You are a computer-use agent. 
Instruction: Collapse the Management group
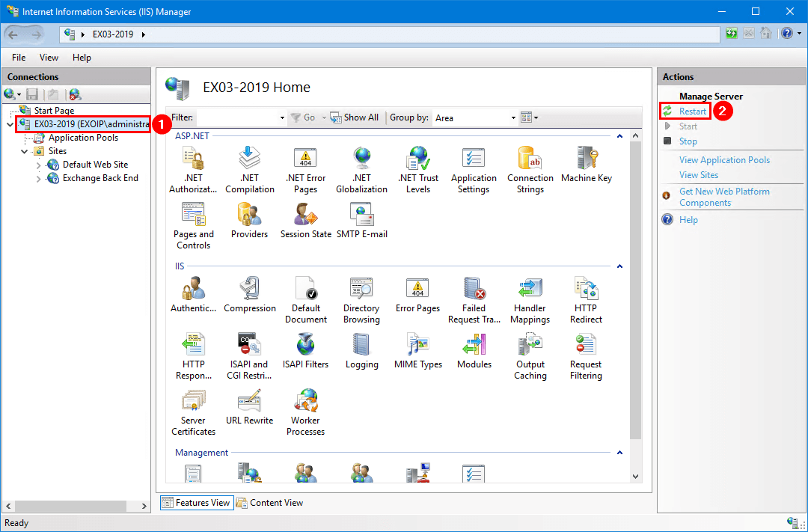(620, 453)
